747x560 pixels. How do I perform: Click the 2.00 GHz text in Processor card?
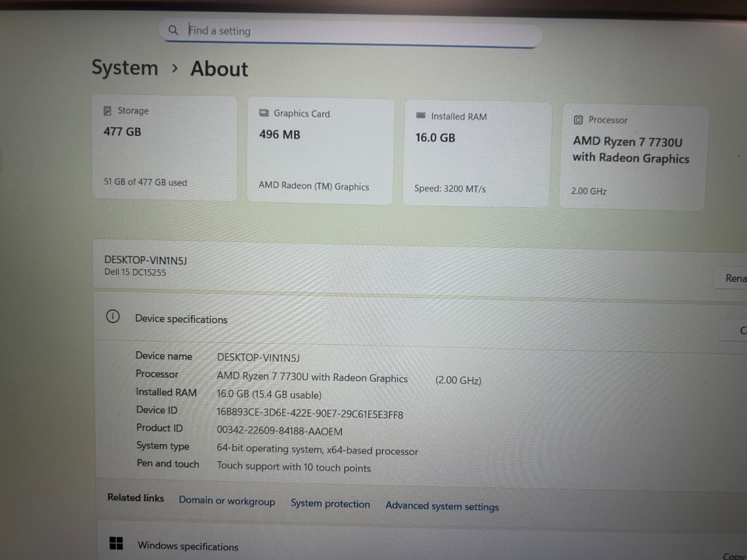point(589,191)
